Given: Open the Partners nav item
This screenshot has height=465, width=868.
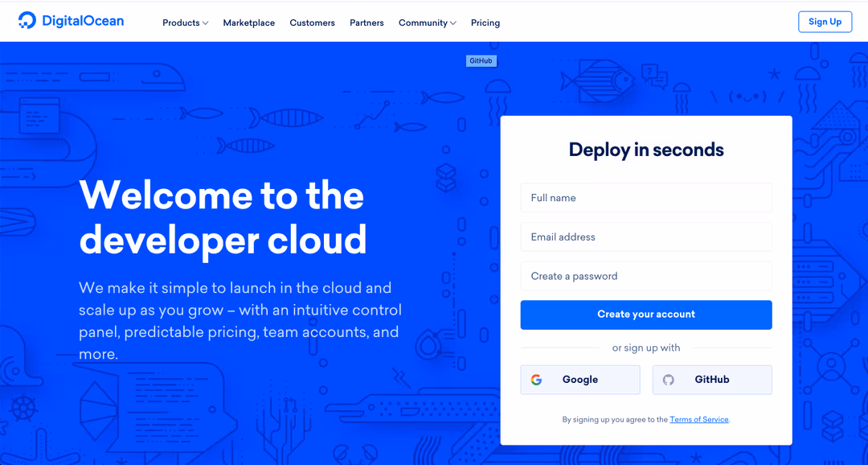Looking at the screenshot, I should click(x=366, y=23).
